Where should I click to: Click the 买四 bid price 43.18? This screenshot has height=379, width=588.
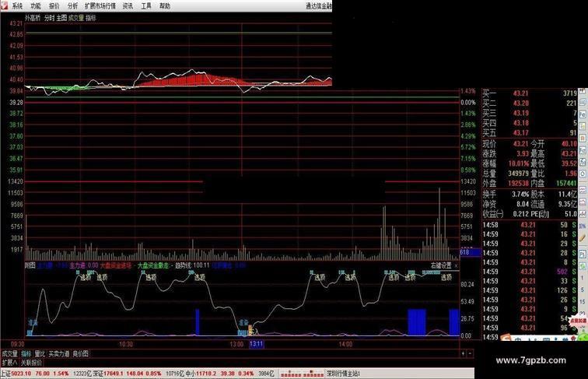click(x=521, y=123)
